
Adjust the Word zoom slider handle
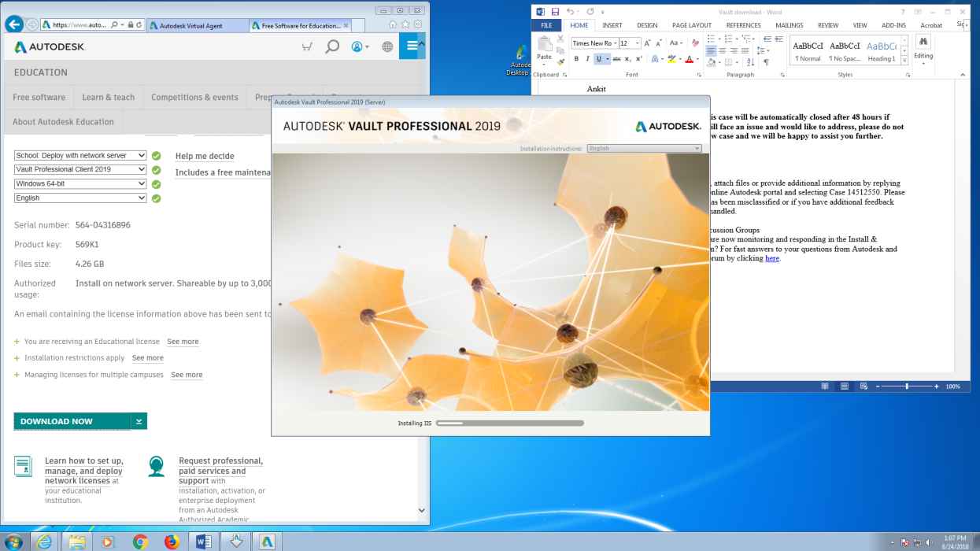(907, 386)
